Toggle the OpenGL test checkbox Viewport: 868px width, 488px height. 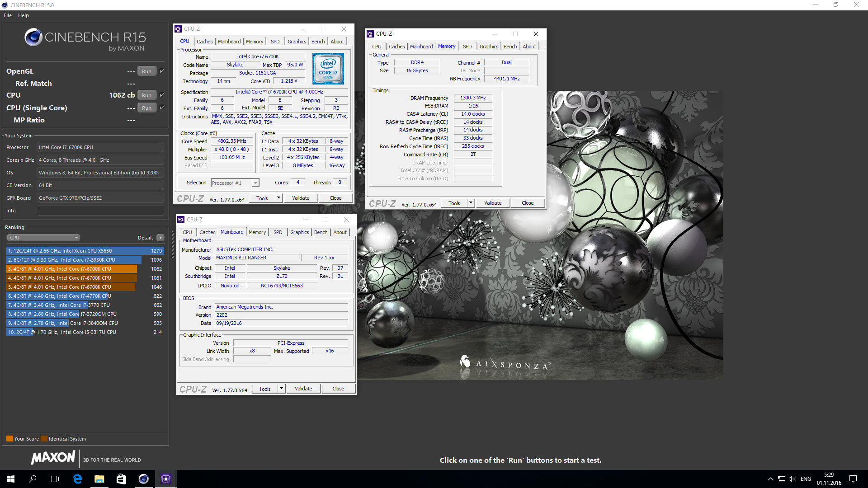162,71
